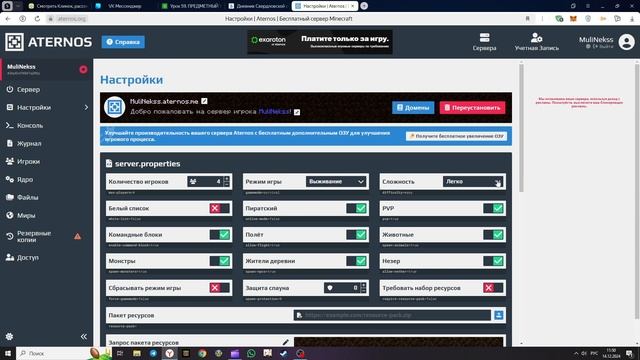
Task: Open Chrome from taskbar
Action: [202, 353]
